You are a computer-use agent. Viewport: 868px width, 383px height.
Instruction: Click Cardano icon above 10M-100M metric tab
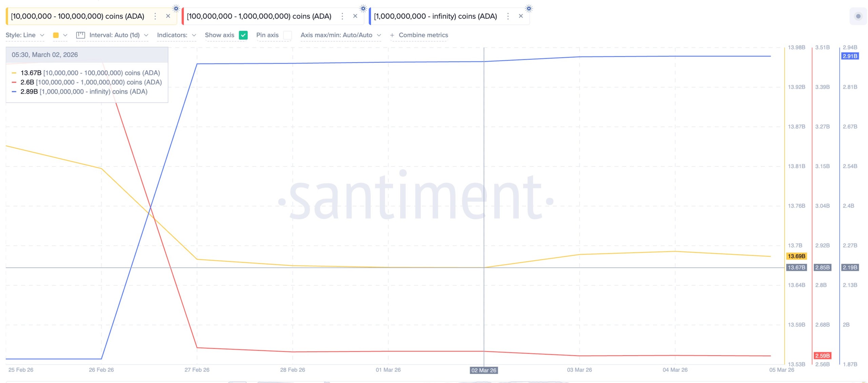point(176,8)
